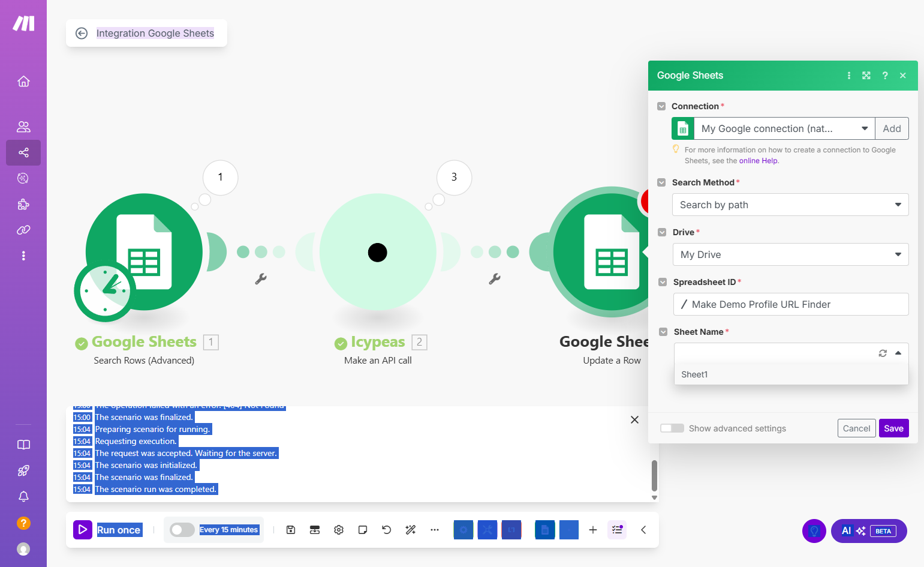This screenshot has height=567, width=924.
Task: Click the log panel vertical scrollbar
Action: (654, 475)
